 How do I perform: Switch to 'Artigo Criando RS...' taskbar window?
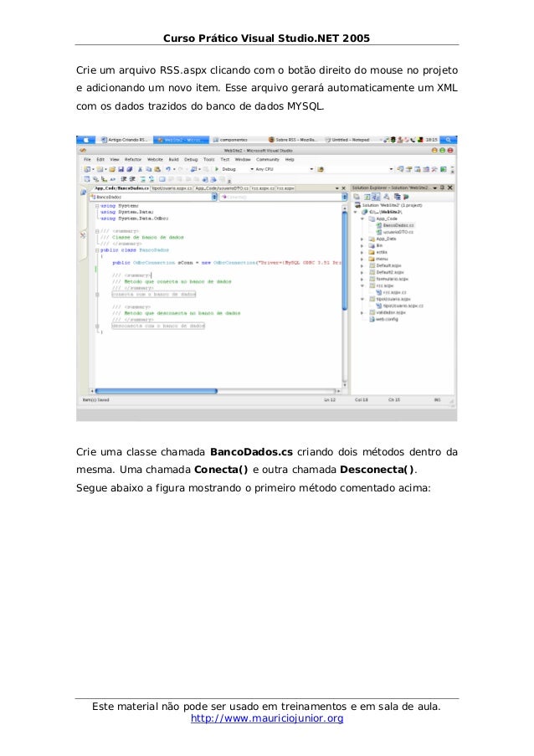pyautogui.click(x=125, y=140)
